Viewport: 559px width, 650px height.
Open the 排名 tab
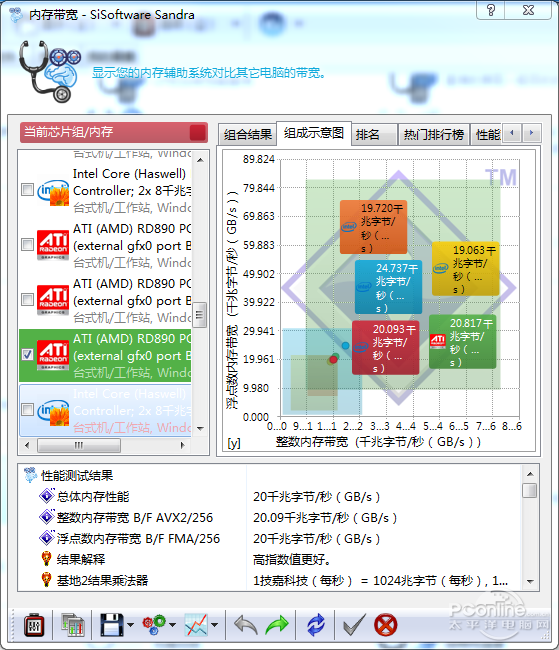pyautogui.click(x=375, y=134)
